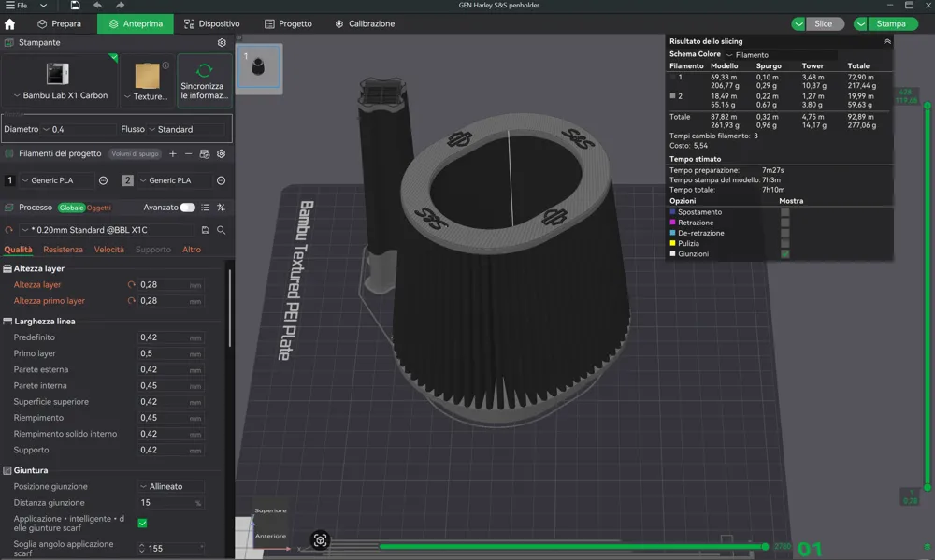Open Schema Colore Filamento dropdown
This screenshot has width=935, height=560.
pyautogui.click(x=780, y=55)
